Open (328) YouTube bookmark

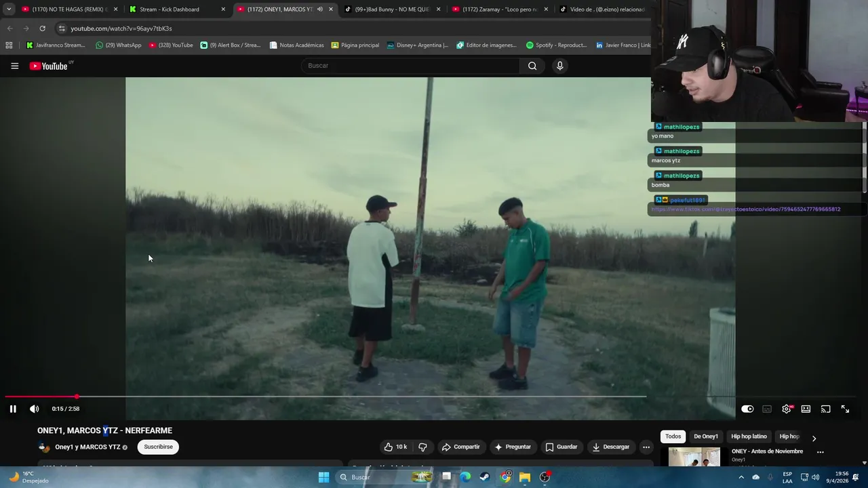pyautogui.click(x=171, y=45)
